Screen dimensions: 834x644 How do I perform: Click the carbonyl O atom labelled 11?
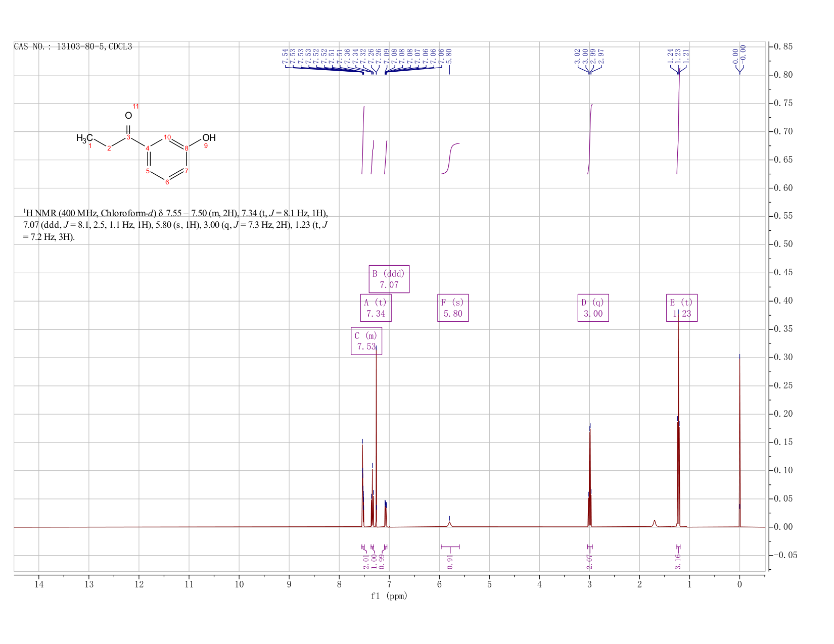point(128,116)
